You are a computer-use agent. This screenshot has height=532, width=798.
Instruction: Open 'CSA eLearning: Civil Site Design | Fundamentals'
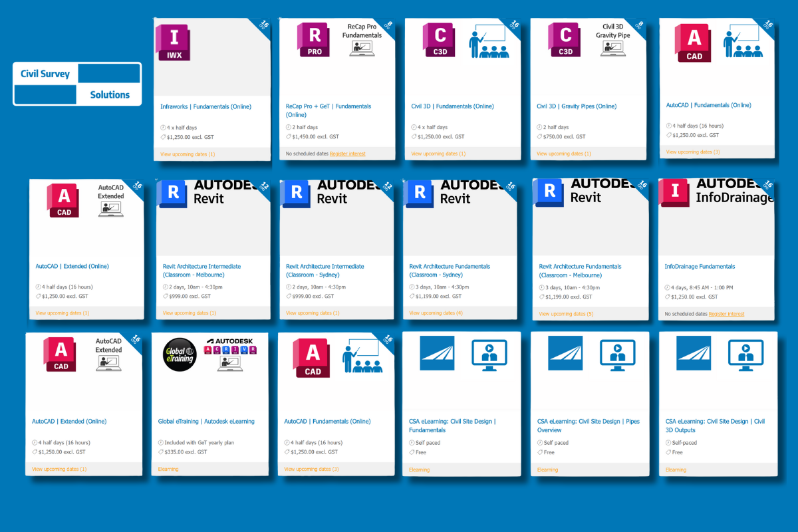452,426
